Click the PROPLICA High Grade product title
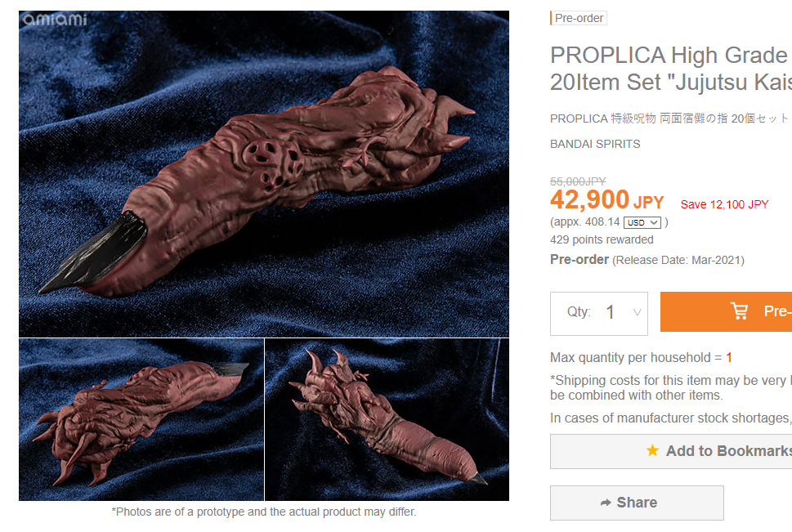This screenshot has height=532, width=792. pos(671,69)
